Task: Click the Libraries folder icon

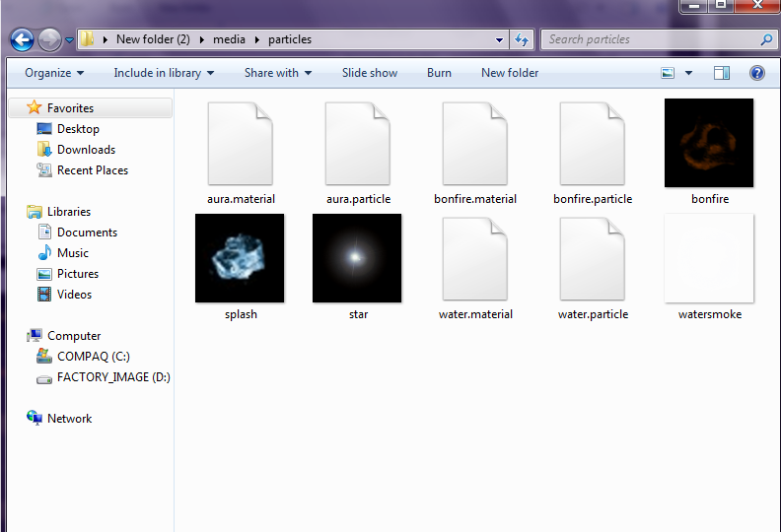Action: (x=35, y=212)
